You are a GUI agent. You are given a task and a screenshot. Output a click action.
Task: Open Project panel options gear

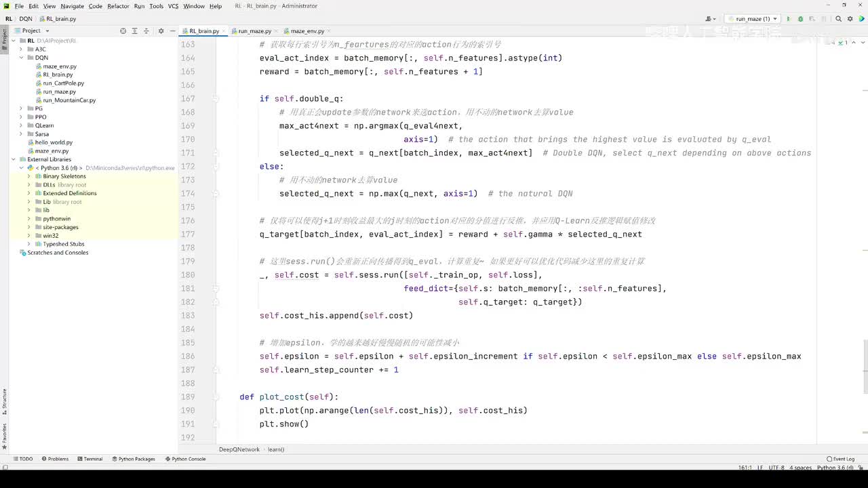point(161,30)
